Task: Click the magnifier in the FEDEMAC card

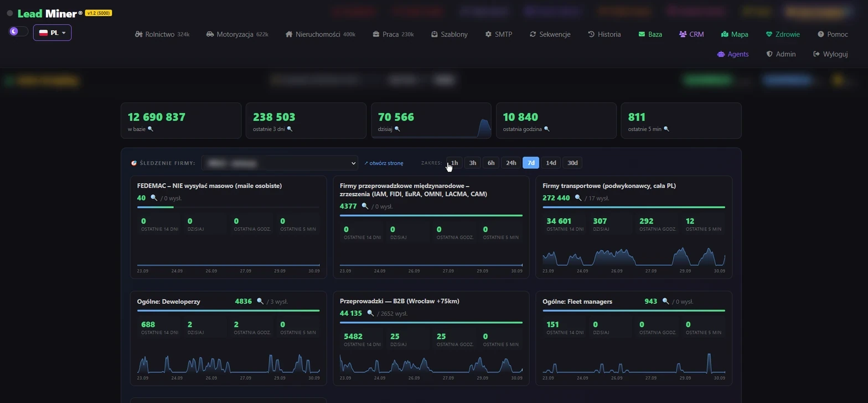Action: pos(154,198)
